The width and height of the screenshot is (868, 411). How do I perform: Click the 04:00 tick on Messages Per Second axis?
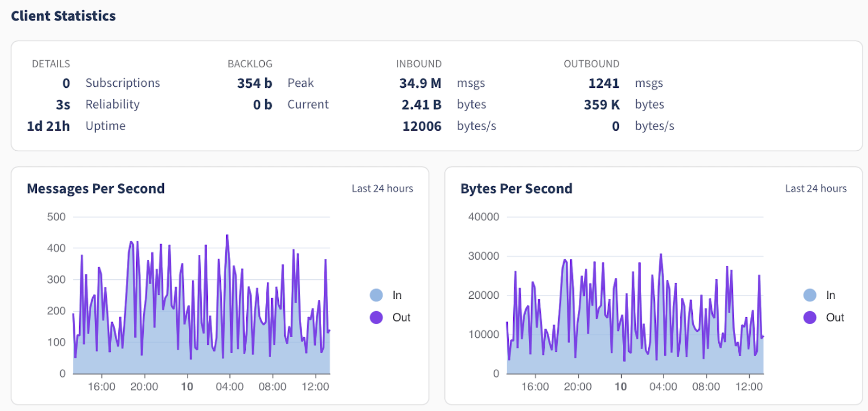tap(229, 387)
